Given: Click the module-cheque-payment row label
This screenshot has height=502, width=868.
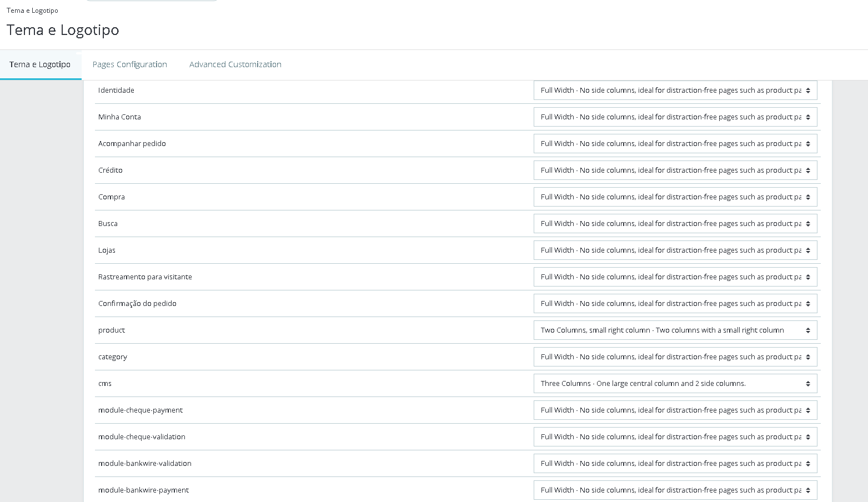Looking at the screenshot, I should click(x=141, y=410).
